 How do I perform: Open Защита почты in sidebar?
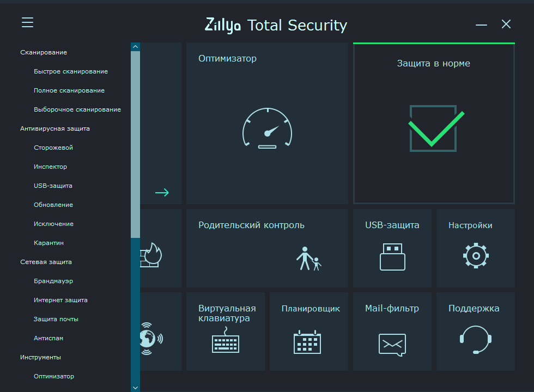coord(56,319)
